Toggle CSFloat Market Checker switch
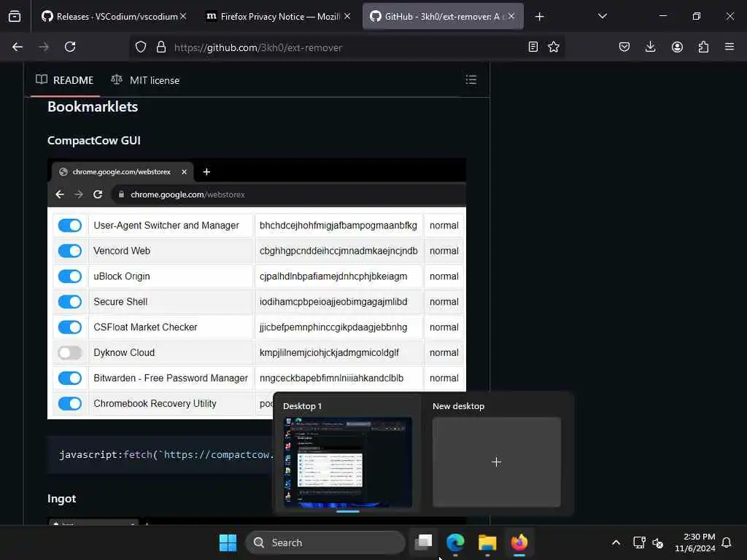The height and width of the screenshot is (560, 747). [70, 327]
